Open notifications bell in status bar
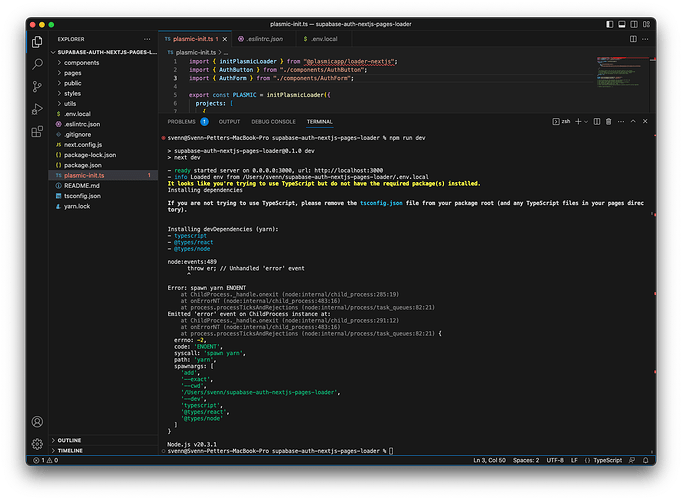Screen dimensions: 682x500 click(646, 460)
